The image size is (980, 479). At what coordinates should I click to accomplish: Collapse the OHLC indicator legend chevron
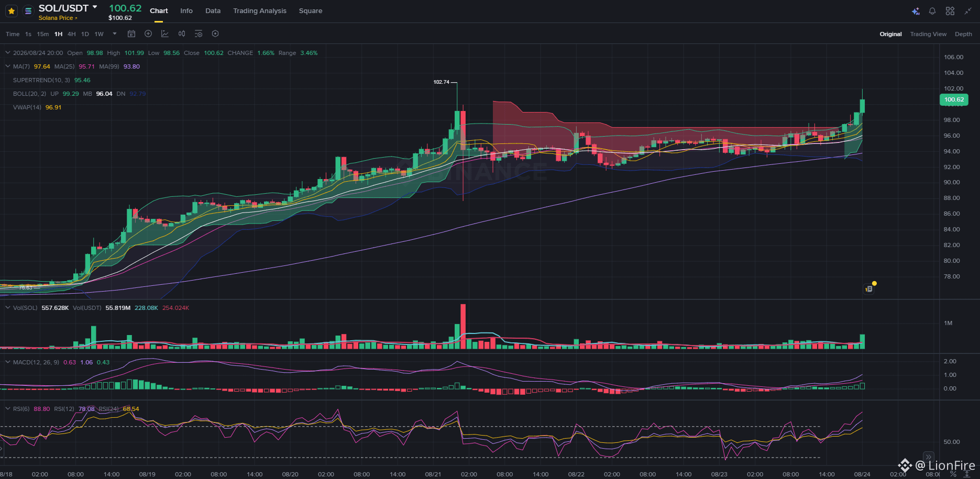tap(8, 53)
